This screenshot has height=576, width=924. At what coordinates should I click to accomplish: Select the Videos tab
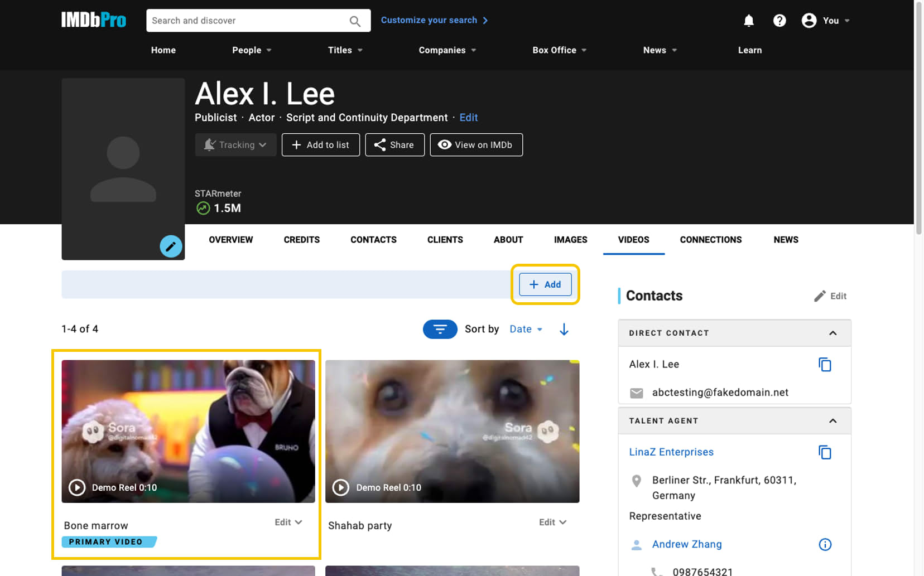634,240
